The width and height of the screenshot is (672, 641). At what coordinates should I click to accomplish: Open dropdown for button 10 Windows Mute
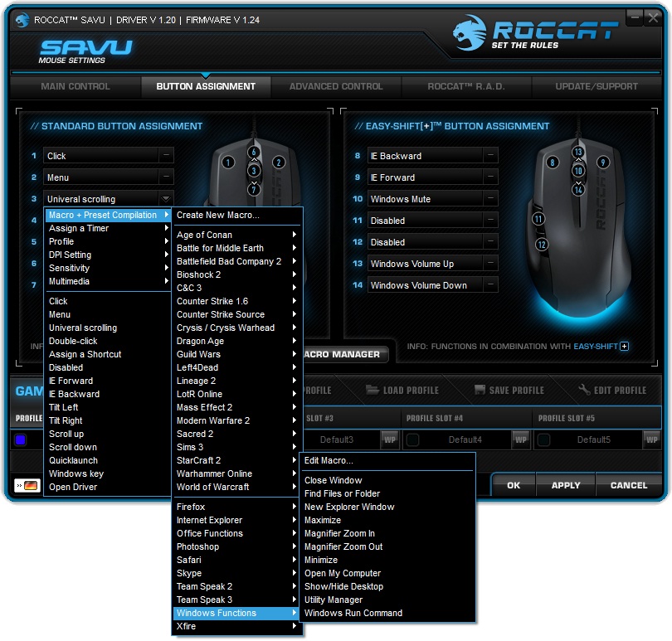[x=490, y=199]
